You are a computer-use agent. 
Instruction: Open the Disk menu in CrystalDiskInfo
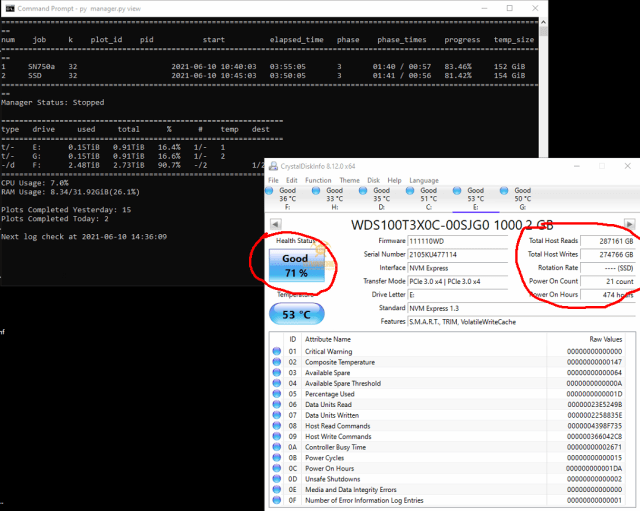click(373, 180)
